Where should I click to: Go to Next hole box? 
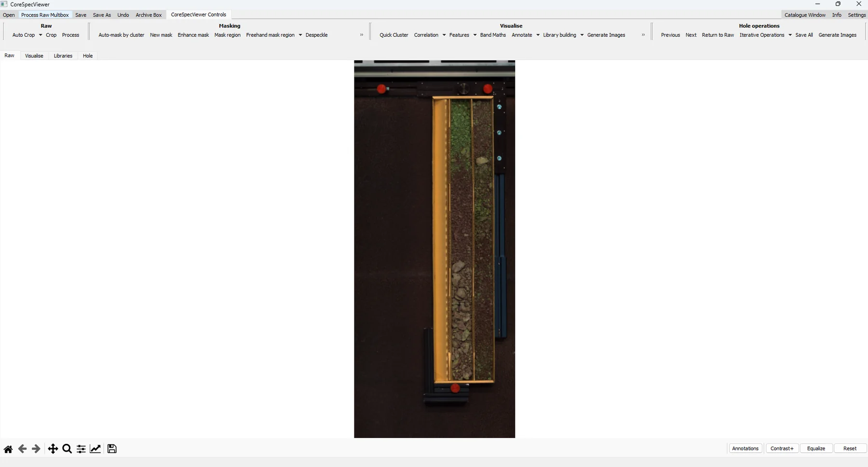[x=691, y=35]
